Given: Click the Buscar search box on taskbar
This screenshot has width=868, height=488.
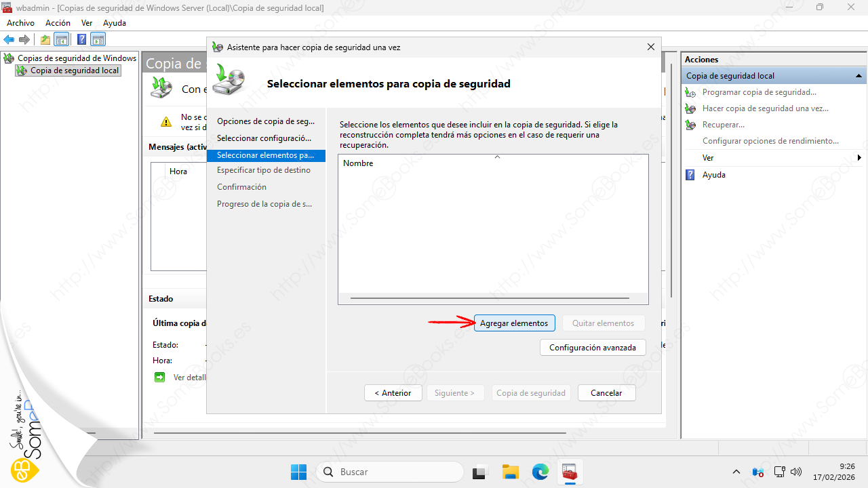Looking at the screenshot, I should point(390,472).
